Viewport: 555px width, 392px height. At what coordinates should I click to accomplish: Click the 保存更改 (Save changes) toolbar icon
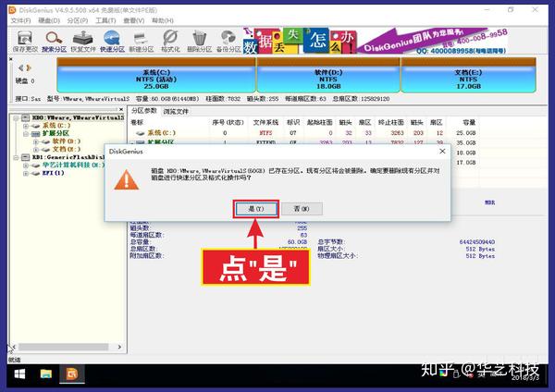pos(25,42)
